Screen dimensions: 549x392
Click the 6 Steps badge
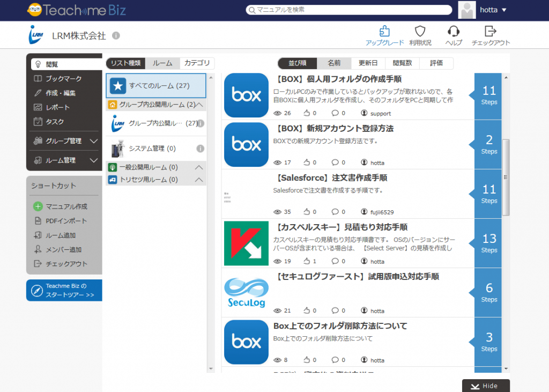pos(488,292)
